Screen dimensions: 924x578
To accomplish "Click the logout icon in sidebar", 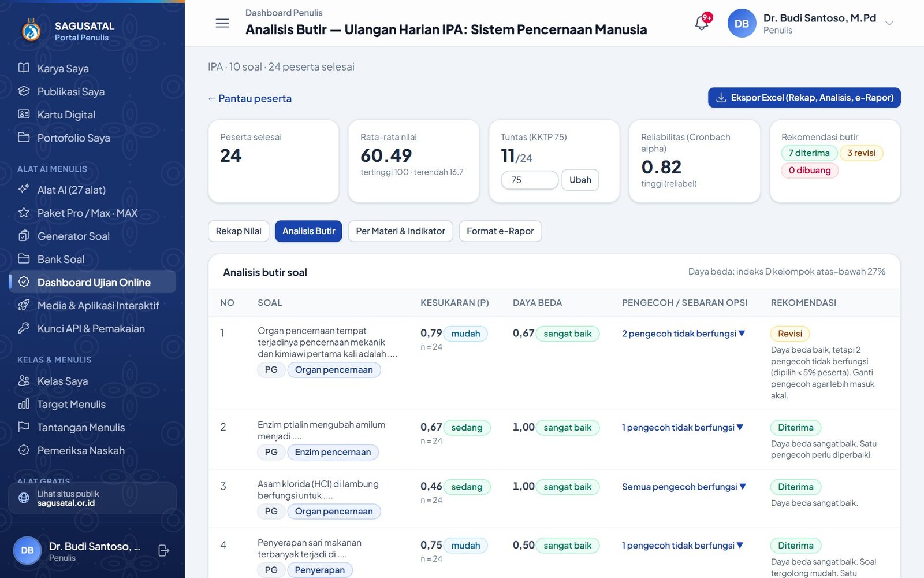I will point(164,551).
